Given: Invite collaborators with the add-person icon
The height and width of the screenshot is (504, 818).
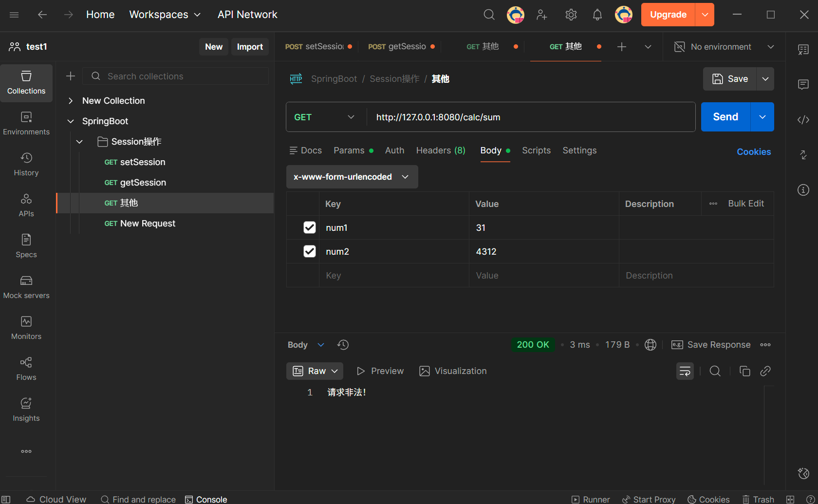Looking at the screenshot, I should [542, 15].
